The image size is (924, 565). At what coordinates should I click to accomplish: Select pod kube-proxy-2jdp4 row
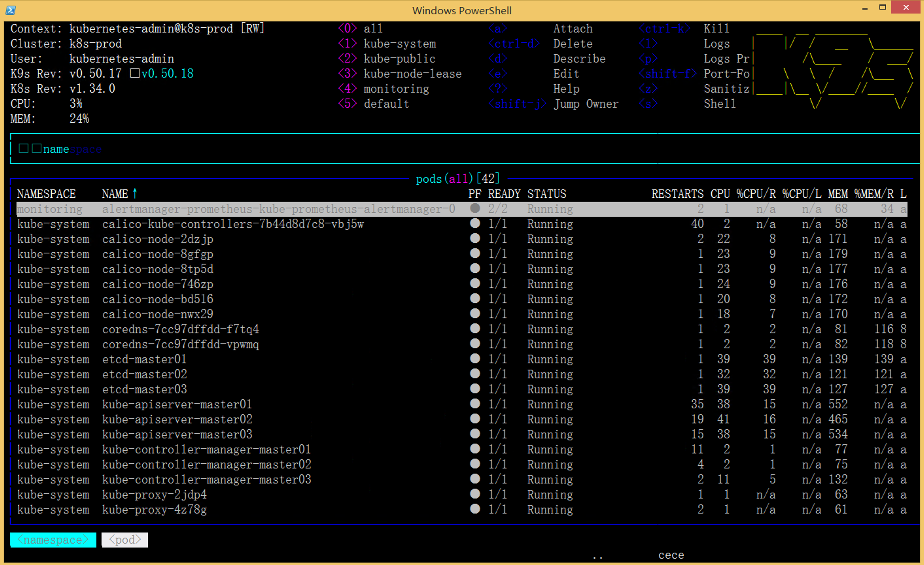tap(462, 494)
